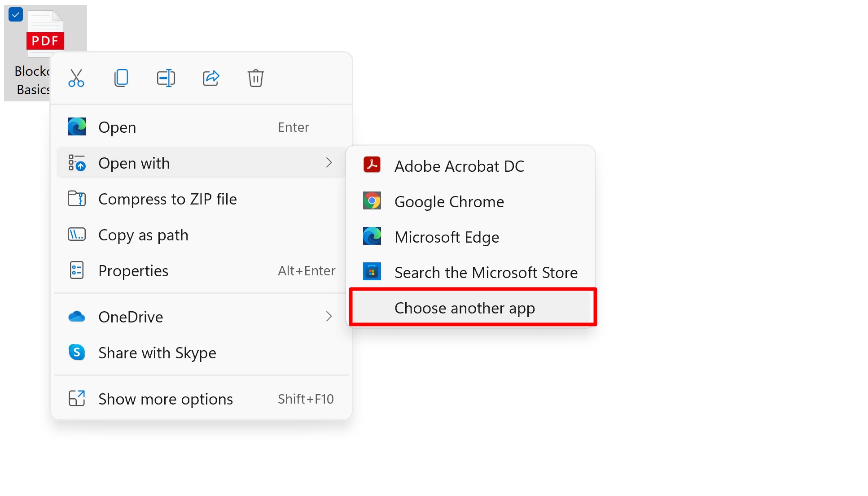Select Choose another app
868x496 pixels.
[x=465, y=308]
